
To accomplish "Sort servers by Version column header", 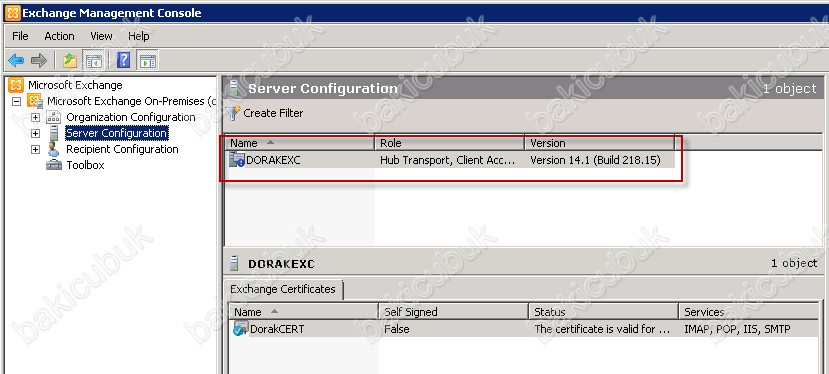I will [x=600, y=143].
